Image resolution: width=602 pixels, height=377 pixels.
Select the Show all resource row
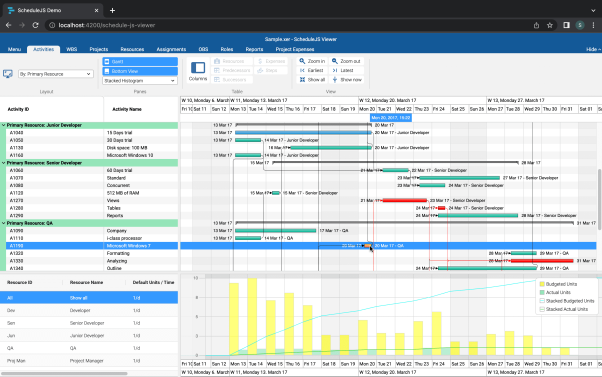(89, 298)
